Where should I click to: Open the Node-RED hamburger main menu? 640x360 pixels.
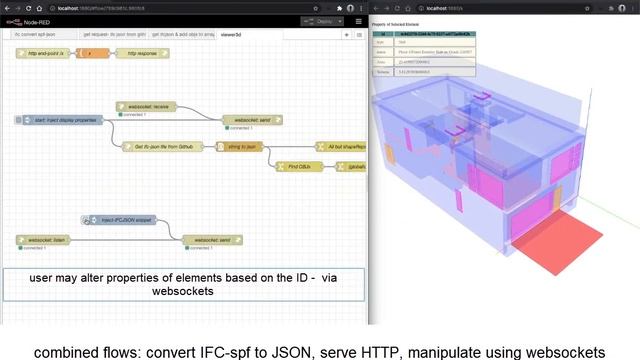click(x=358, y=22)
